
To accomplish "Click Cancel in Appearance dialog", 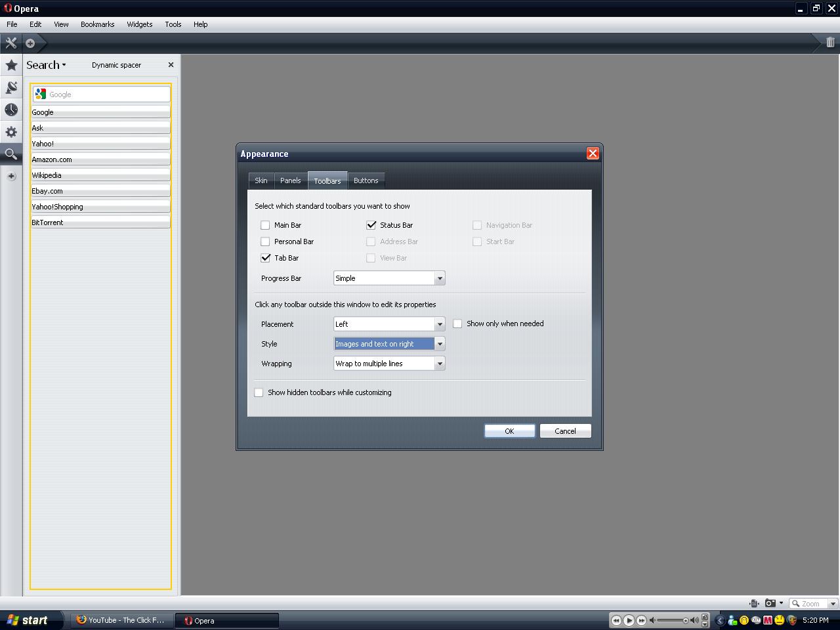I will (x=565, y=431).
